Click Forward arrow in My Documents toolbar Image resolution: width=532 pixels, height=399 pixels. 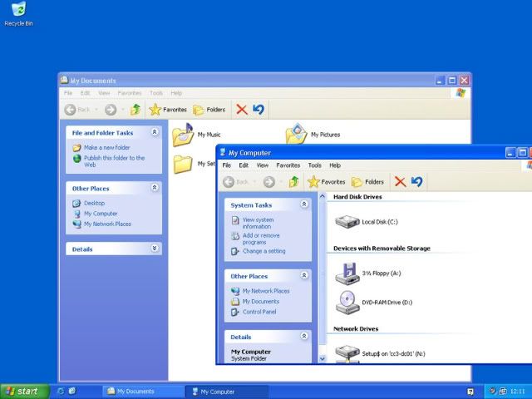pyautogui.click(x=111, y=110)
